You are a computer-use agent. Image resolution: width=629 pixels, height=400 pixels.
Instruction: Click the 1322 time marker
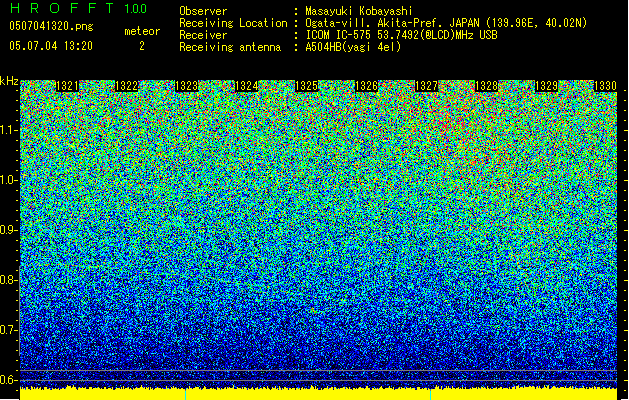(x=127, y=86)
